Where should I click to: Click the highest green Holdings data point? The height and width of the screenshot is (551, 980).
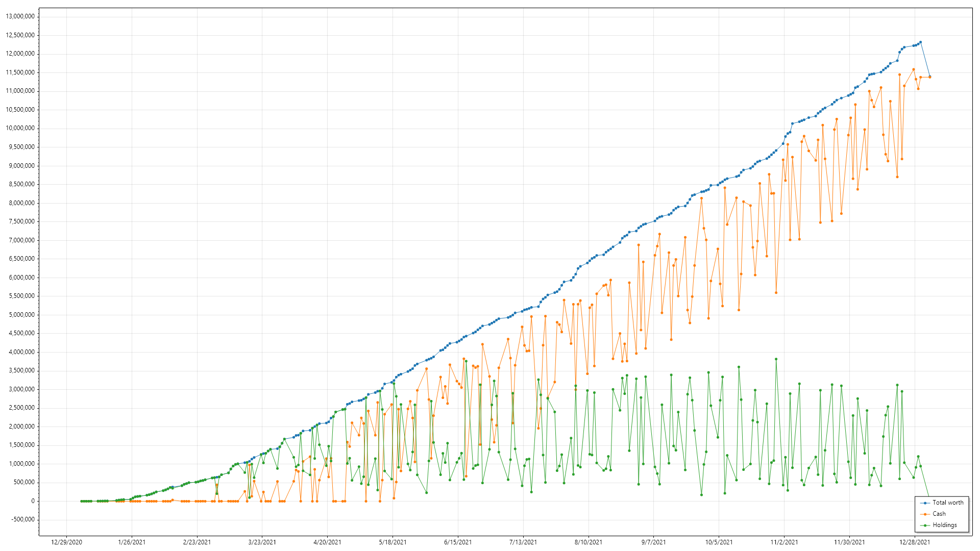tap(776, 359)
